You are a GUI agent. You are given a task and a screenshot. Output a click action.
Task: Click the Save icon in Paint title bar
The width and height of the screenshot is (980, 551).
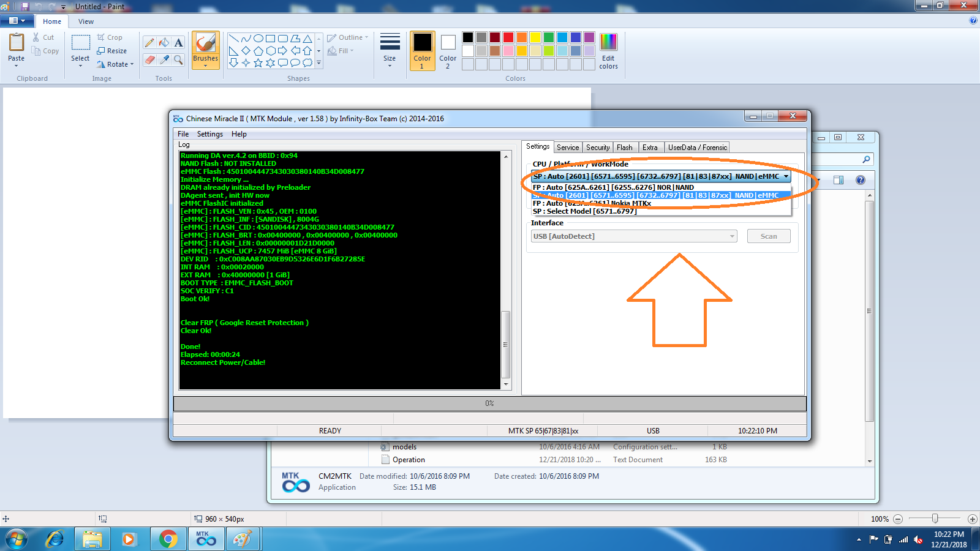[x=25, y=6]
